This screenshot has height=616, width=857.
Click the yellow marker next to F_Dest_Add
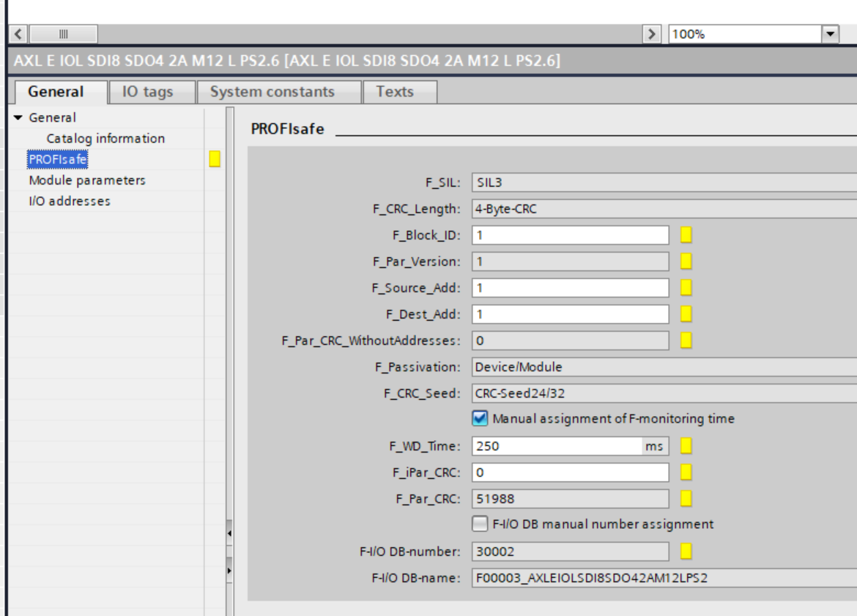pyautogui.click(x=686, y=313)
